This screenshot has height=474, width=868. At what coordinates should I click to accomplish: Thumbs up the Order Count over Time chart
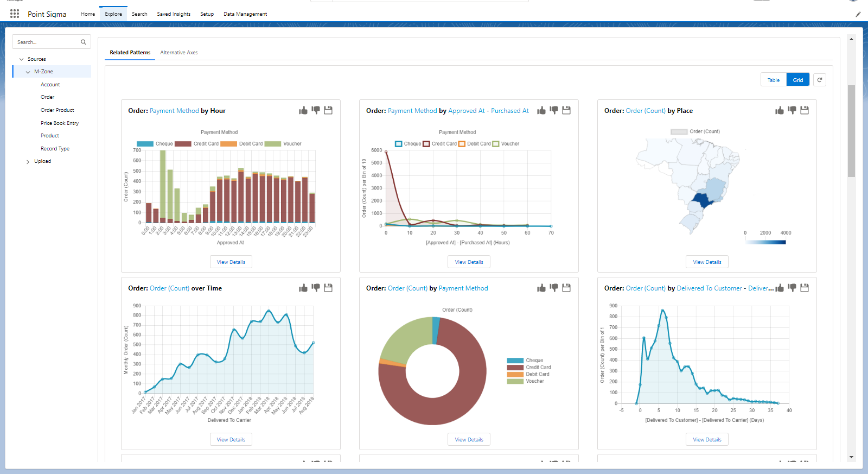pyautogui.click(x=303, y=288)
